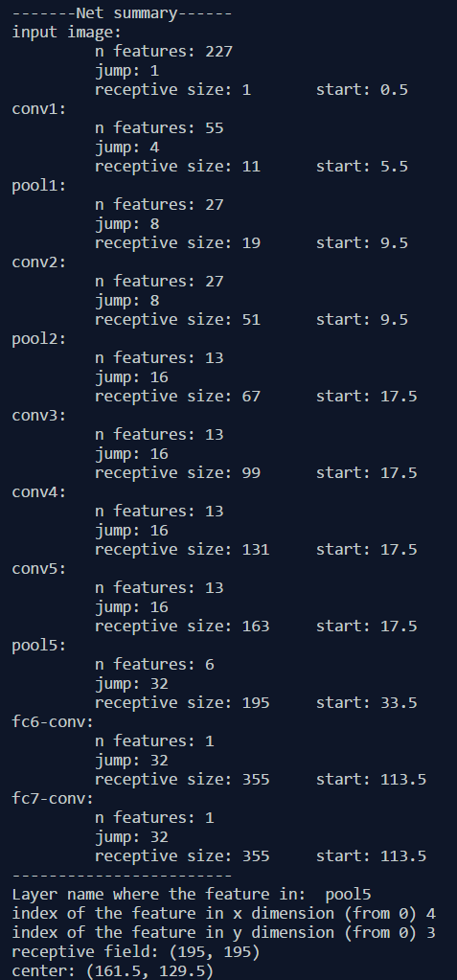
Task: Click 'n features: 6' under pool5
Action: click(154, 664)
